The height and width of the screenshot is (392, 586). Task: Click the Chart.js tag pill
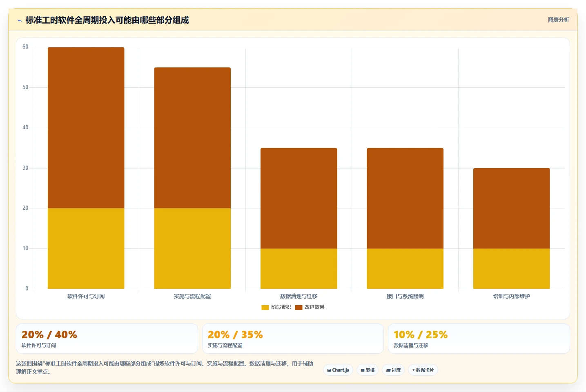click(338, 370)
